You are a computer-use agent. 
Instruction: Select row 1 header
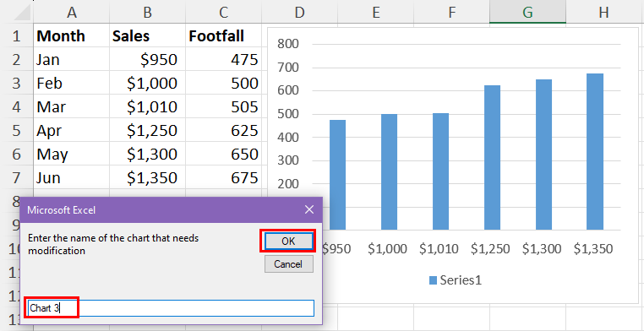coord(16,35)
